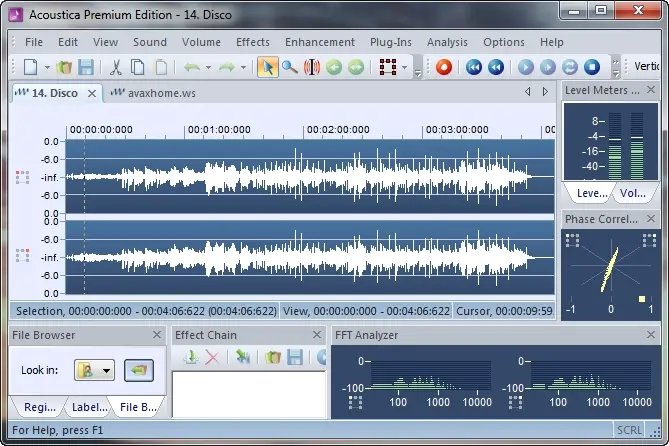Select the magnifier zoom tool
The width and height of the screenshot is (669, 446).
[290, 67]
